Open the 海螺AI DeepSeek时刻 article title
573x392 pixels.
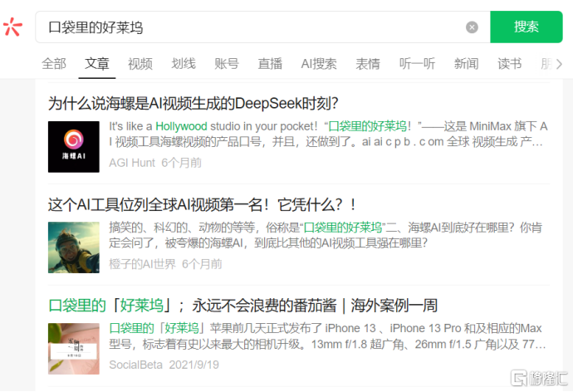coord(193,103)
